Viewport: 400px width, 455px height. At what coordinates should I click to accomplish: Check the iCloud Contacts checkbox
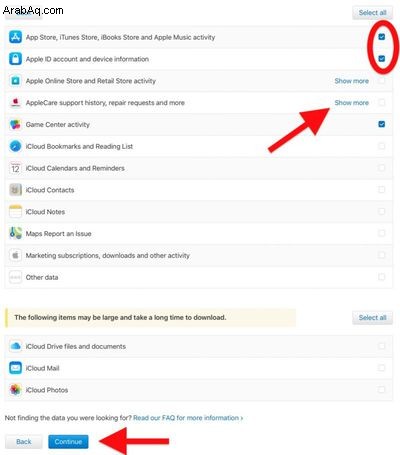point(382,190)
